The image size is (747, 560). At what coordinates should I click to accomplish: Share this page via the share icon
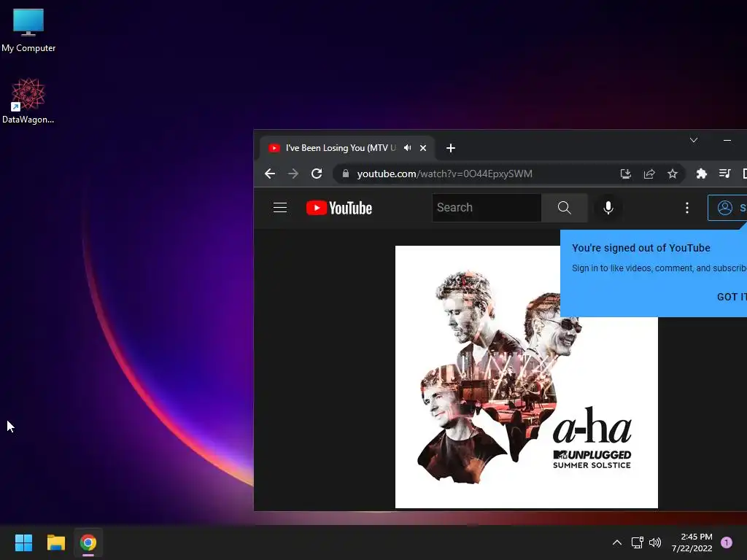tap(649, 174)
